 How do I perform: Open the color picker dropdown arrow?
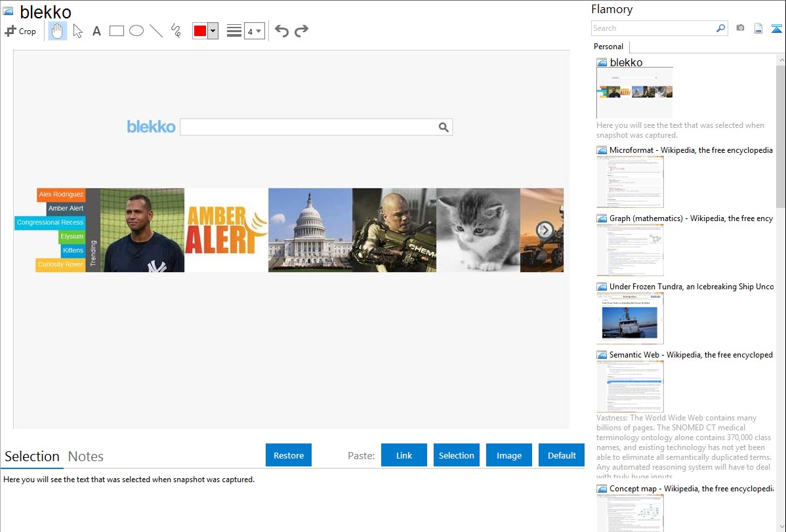click(x=213, y=31)
